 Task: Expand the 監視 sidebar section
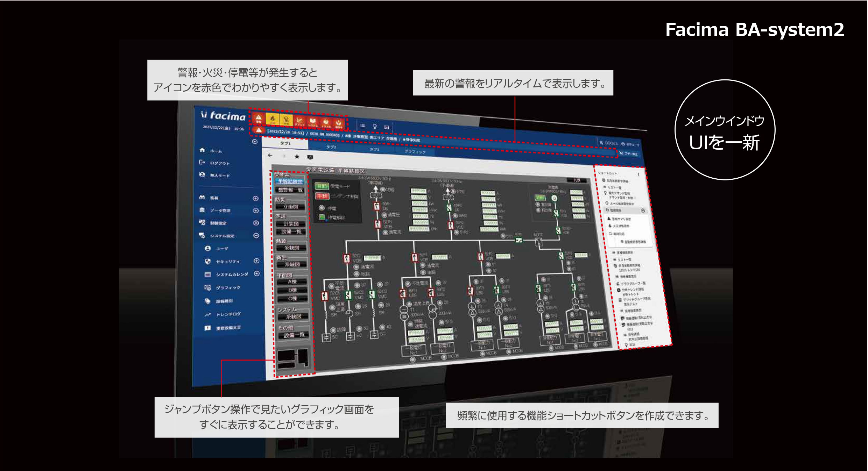tap(256, 198)
